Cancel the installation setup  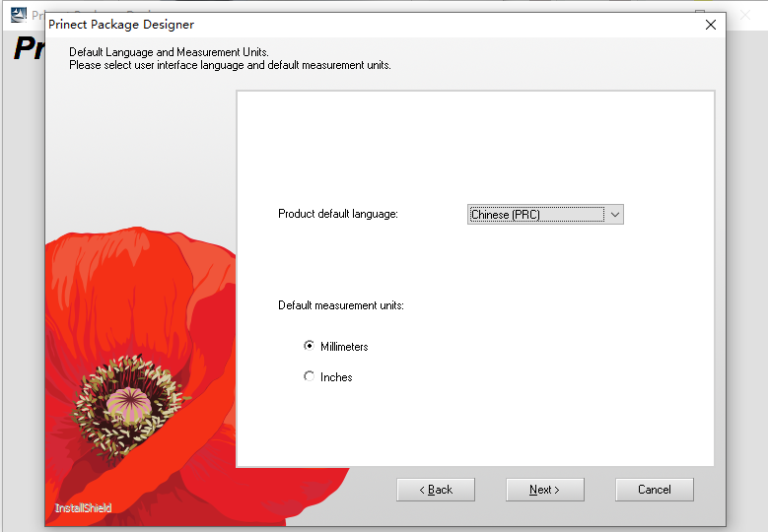point(654,490)
